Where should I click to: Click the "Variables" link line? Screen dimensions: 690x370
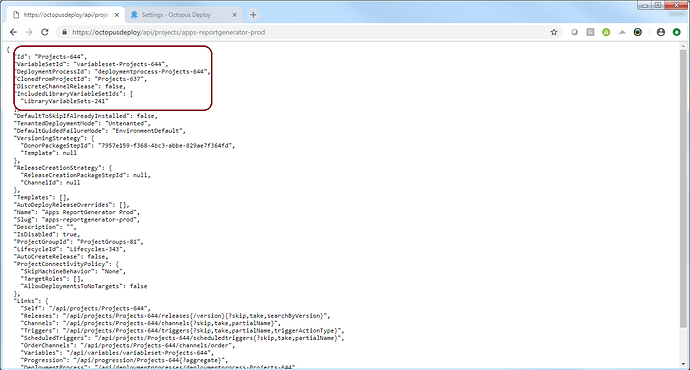click(117, 353)
